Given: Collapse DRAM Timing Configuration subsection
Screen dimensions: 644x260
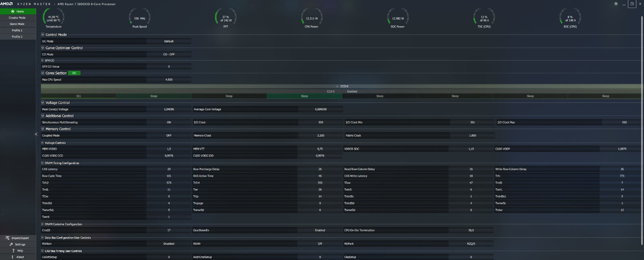Looking at the screenshot, I should coord(42,163).
